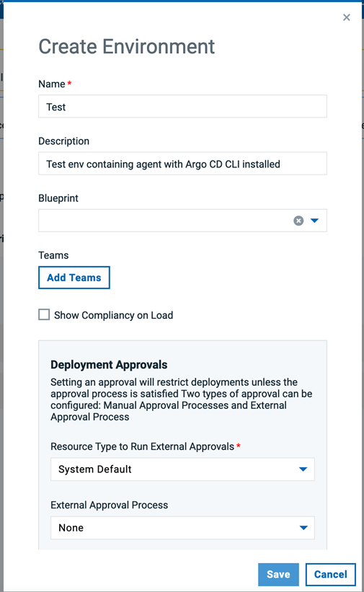Screen dimensions: 364x592
Task: Focus the Description text field
Action: tap(182, 164)
